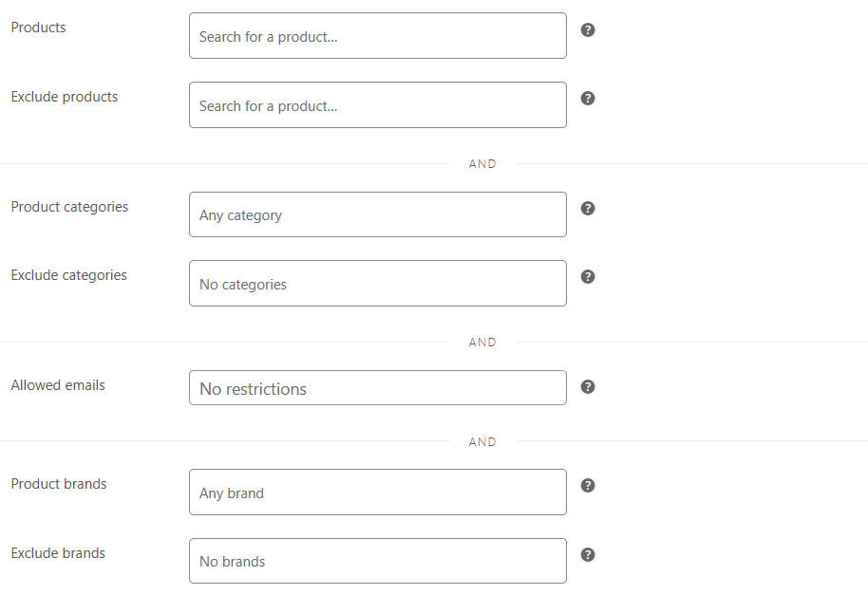Click the help icon next to Products field
The image size is (868, 595).
588,30
